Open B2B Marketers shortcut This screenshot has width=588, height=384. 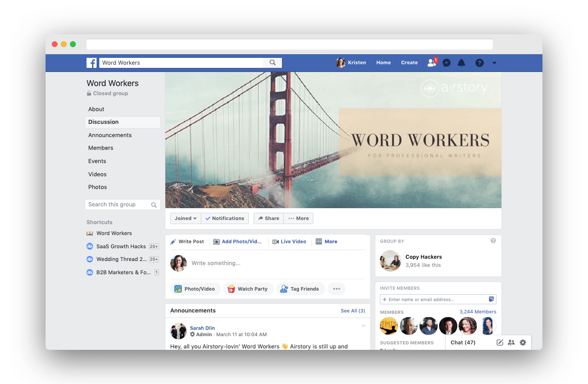pos(123,272)
